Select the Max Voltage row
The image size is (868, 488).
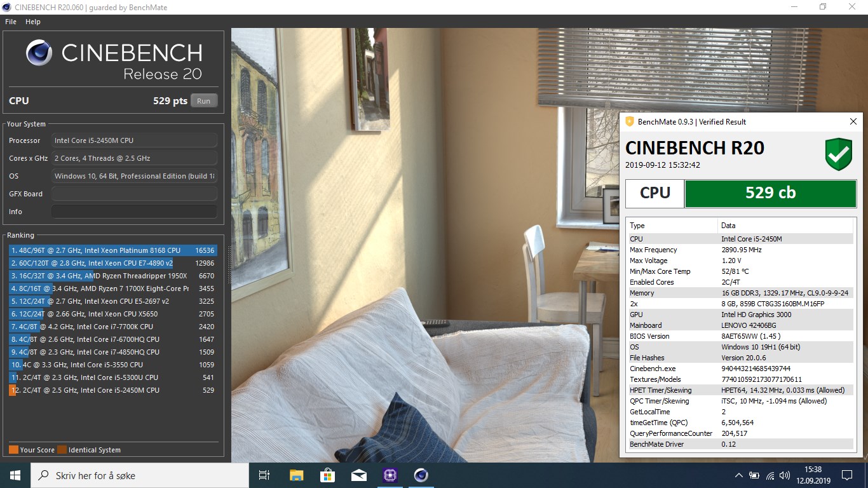pos(740,261)
